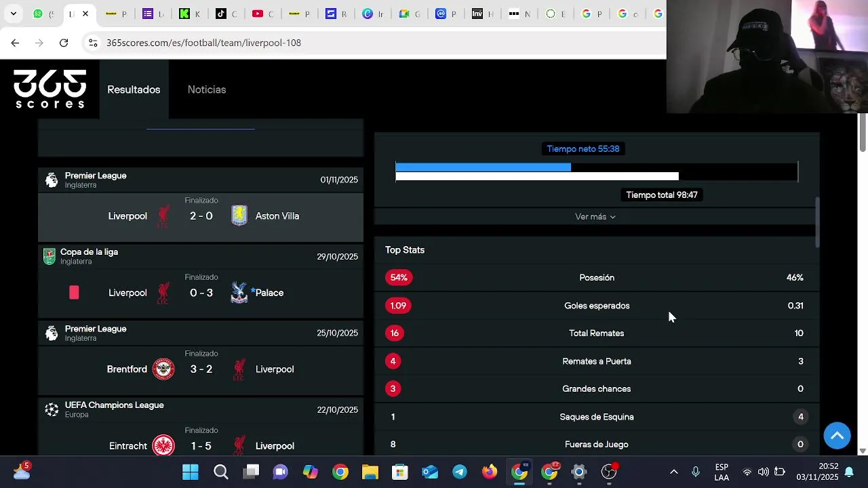Click the Eintracht Frankfurt crest
The image size is (868, 488).
163,446
